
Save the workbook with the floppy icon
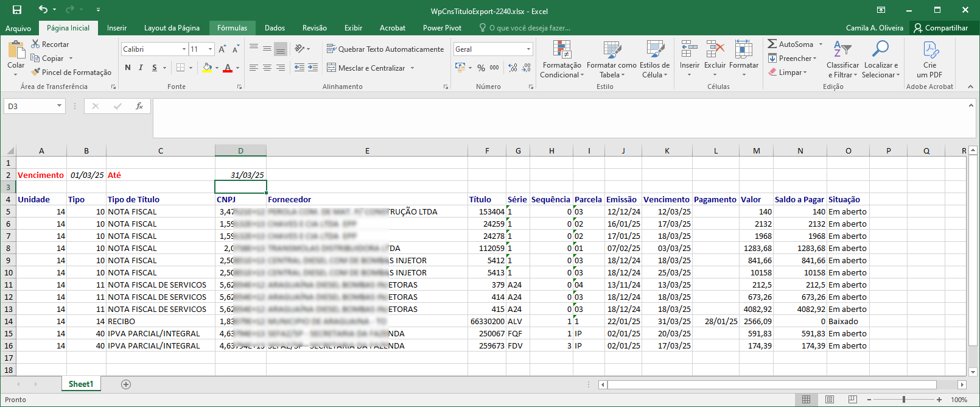pos(17,10)
